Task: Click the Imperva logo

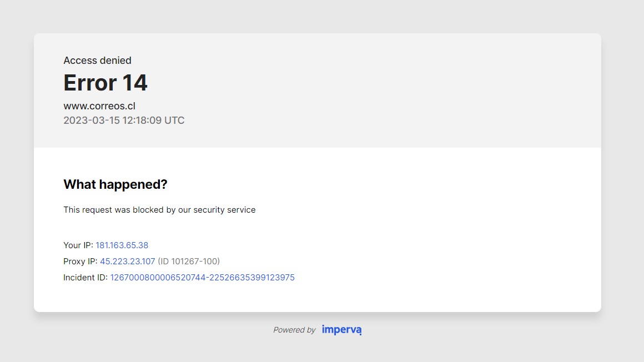Action: click(341, 330)
